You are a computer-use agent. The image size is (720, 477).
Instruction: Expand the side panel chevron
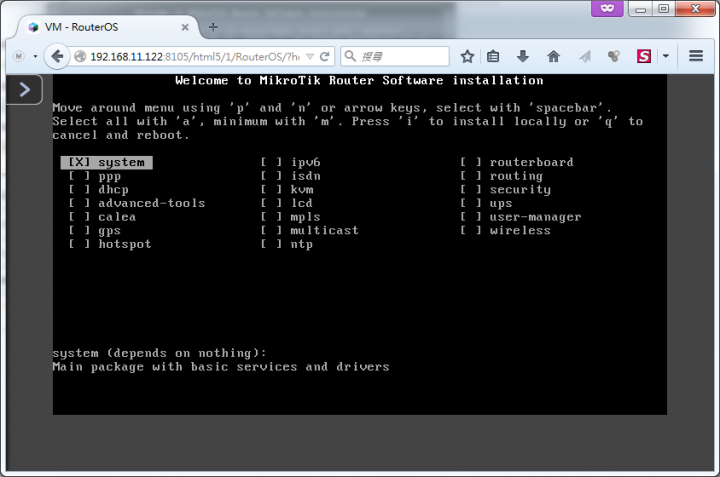(24, 90)
